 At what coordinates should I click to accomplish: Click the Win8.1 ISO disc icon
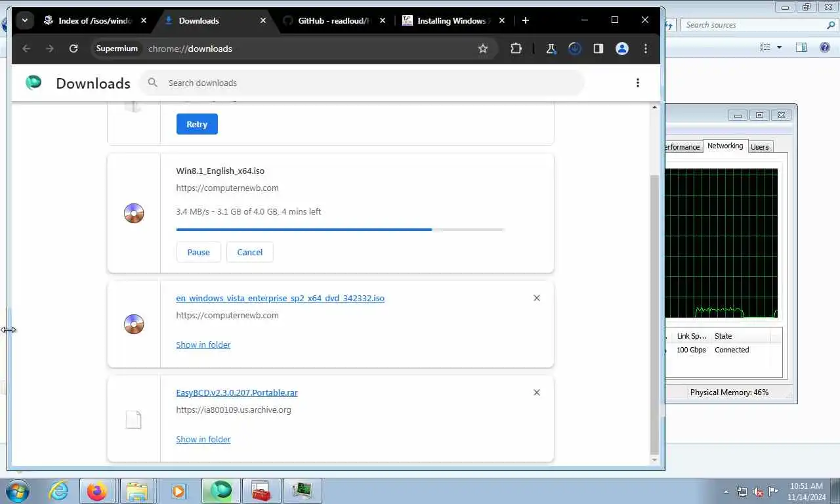tap(134, 213)
